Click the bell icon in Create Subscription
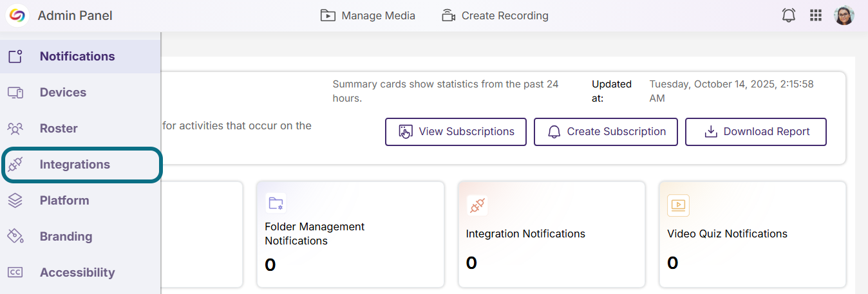868x294 pixels. [x=554, y=132]
